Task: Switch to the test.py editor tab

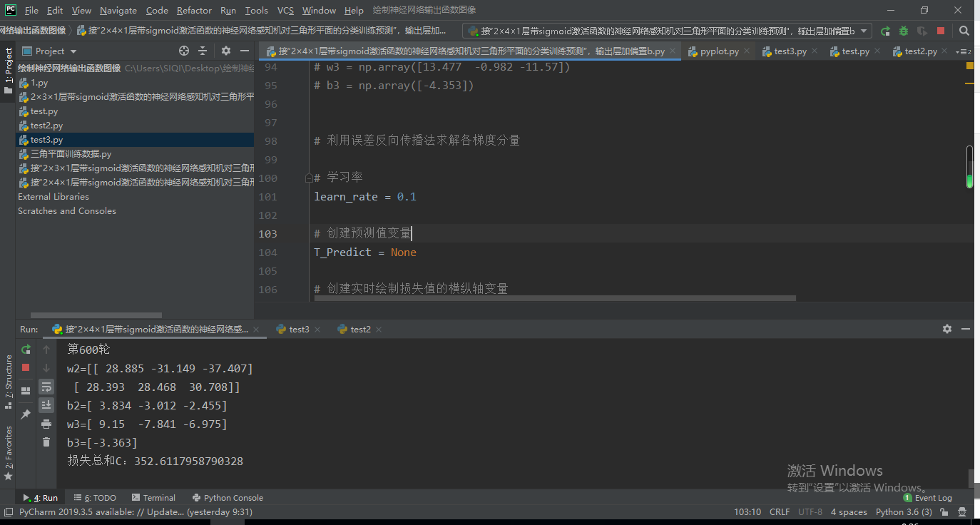Action: [x=854, y=51]
